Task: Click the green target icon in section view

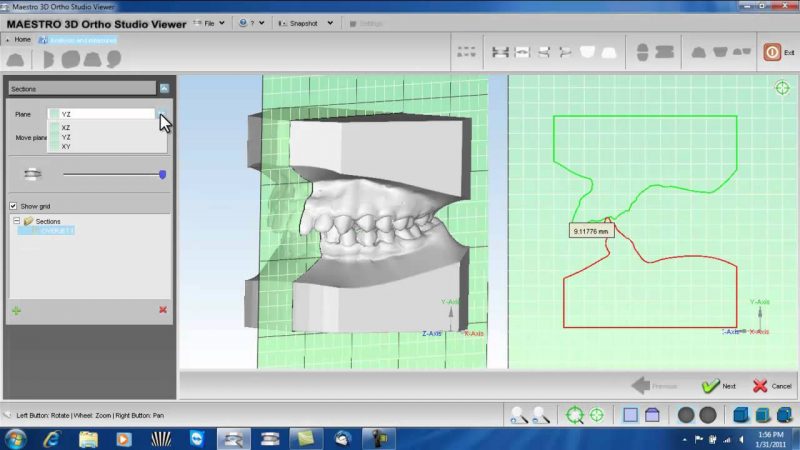Action: point(782,88)
